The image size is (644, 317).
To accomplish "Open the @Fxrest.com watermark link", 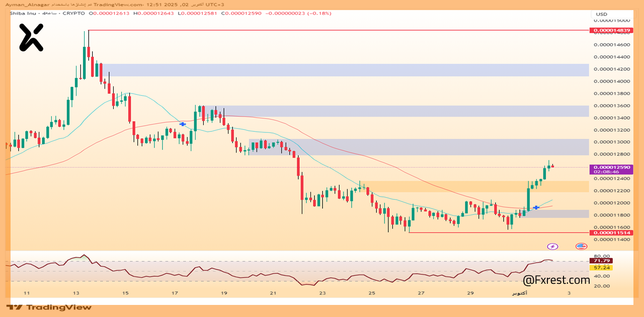I will point(556,280).
